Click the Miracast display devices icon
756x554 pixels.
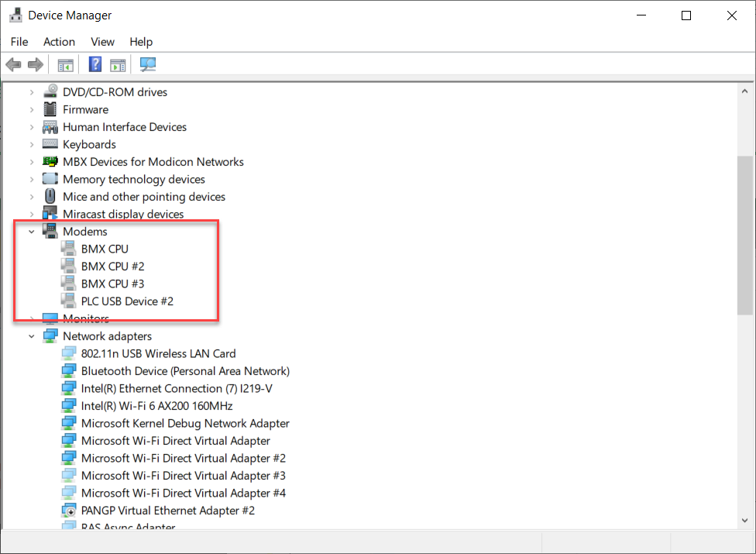[50, 213]
